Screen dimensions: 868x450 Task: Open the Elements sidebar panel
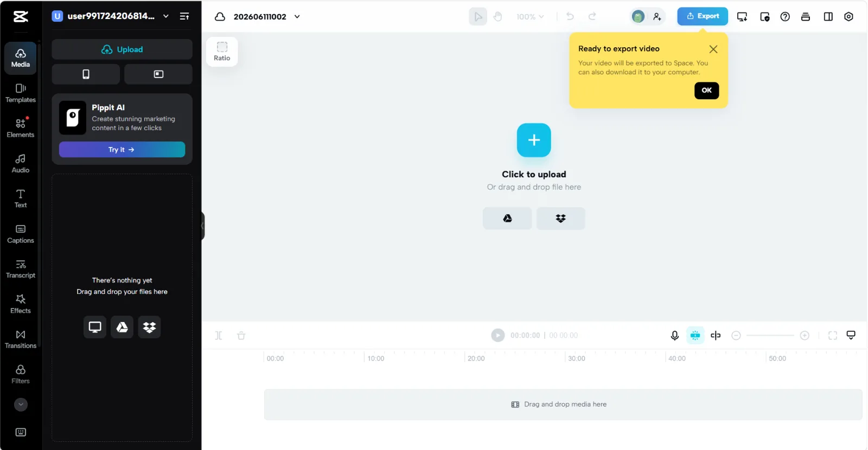click(x=21, y=128)
